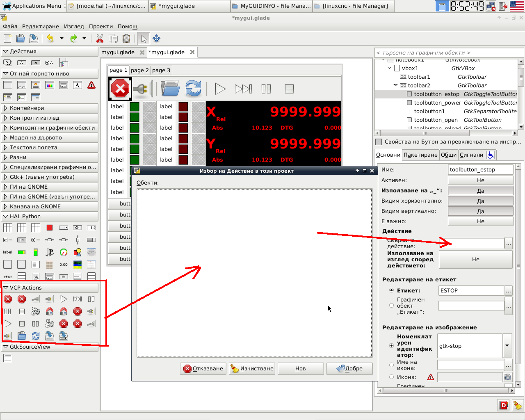Choose the reload action in VCP Actions
Image resolution: width=525 pixels, height=420 pixels.
click(36, 336)
